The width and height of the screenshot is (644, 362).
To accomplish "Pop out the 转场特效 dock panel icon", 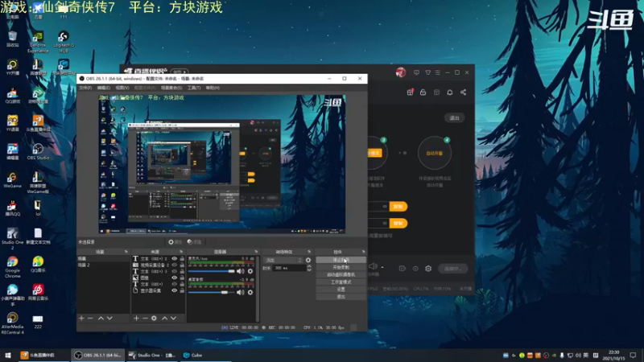I will 309,252.
